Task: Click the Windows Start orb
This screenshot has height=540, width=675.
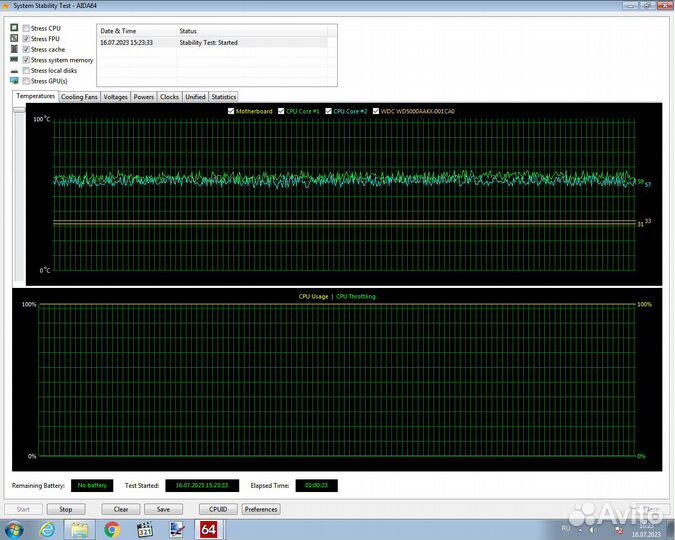Action: pyautogui.click(x=16, y=529)
